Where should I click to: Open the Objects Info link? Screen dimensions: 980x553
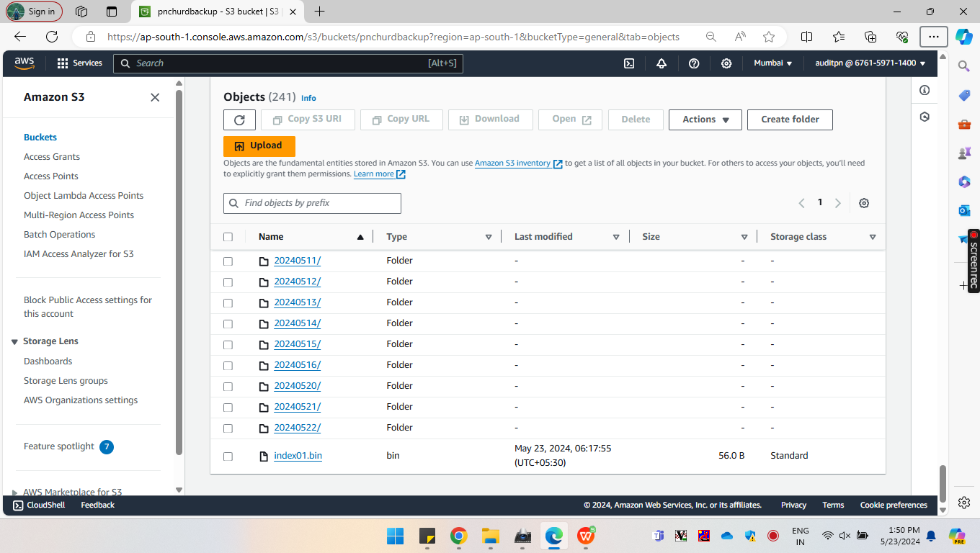[x=308, y=98]
